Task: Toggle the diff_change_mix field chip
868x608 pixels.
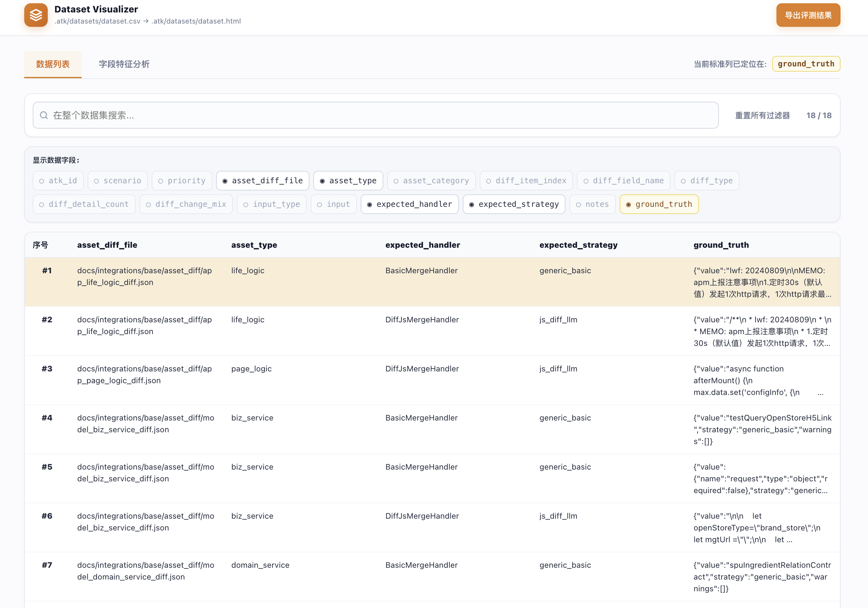Action: [186, 204]
